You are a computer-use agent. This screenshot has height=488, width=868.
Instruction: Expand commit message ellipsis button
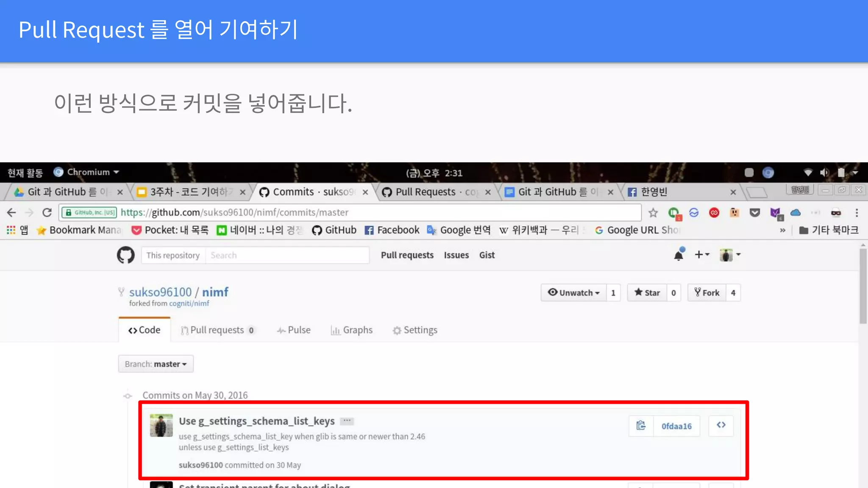[x=347, y=421]
